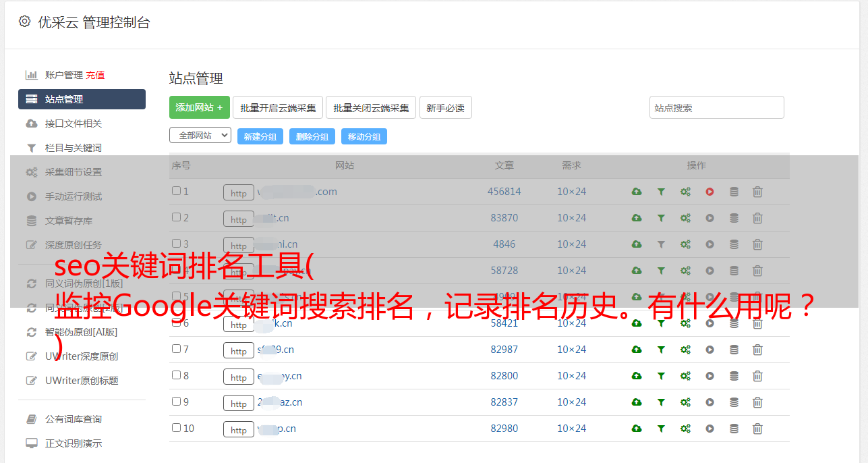The width and height of the screenshot is (868, 463).
Task: Select the checkbox for site row 10
Action: (x=176, y=428)
